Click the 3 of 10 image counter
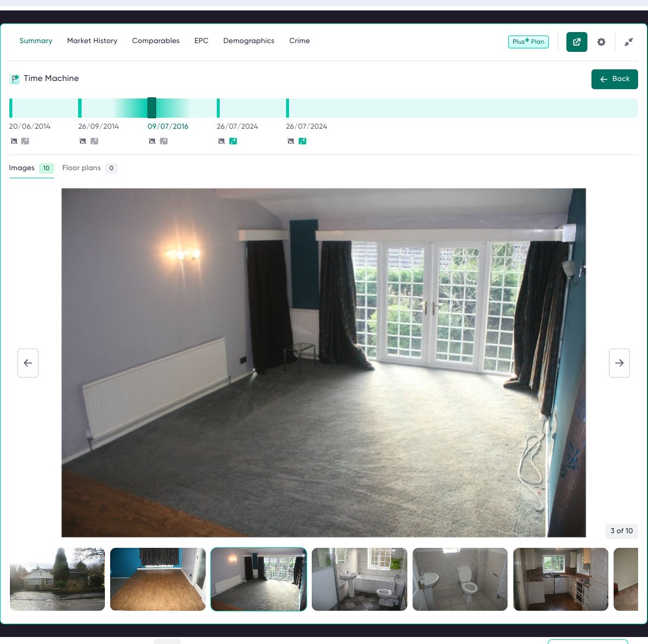The width and height of the screenshot is (648, 644). (622, 531)
